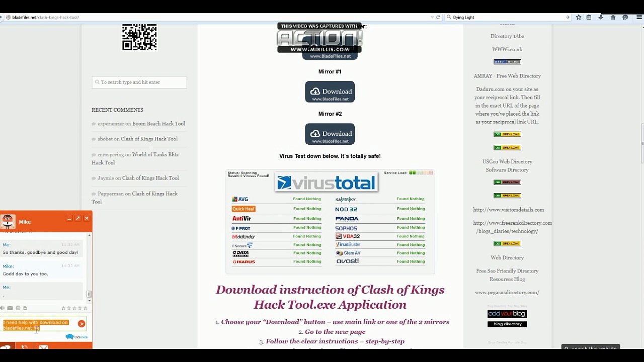Viewport: 644px width, 362px height.
Task: Toggle chat sound speaker icon
Action: point(3,308)
